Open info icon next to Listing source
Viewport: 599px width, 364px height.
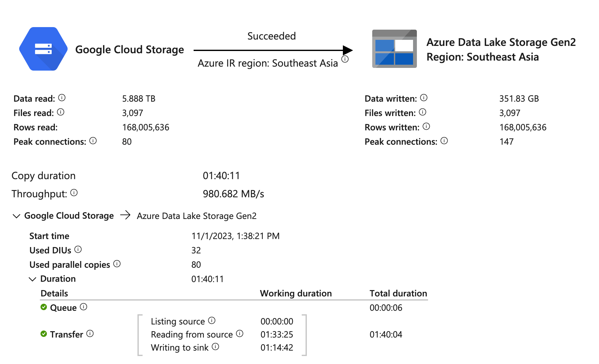pos(212,321)
